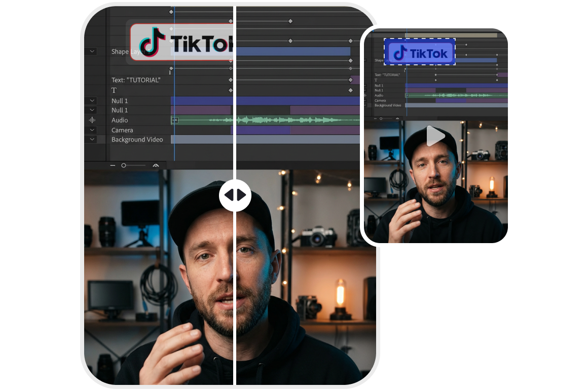This screenshot has height=391, width=588.
Task: Expand the Shape Layer chevron in main timeline
Action: click(92, 51)
